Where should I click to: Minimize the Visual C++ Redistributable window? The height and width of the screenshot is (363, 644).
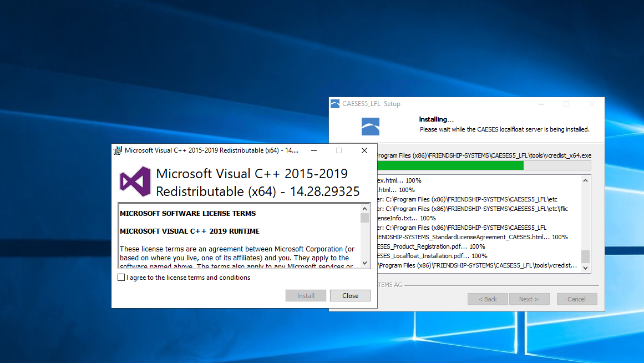(x=314, y=150)
